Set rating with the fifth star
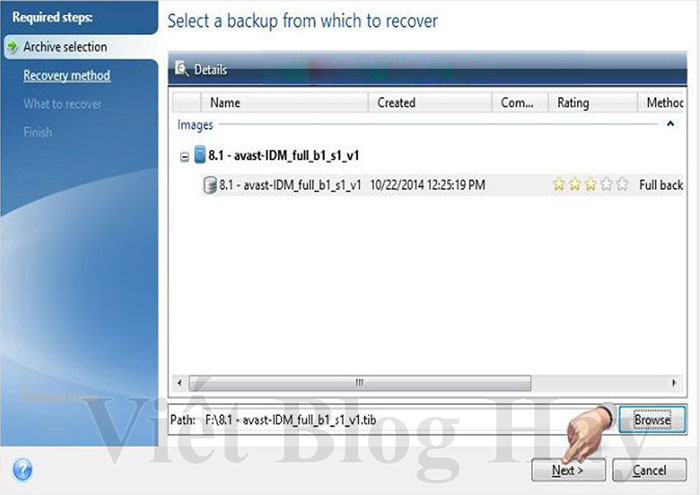Screen dimensions: 700x495 pos(622,184)
